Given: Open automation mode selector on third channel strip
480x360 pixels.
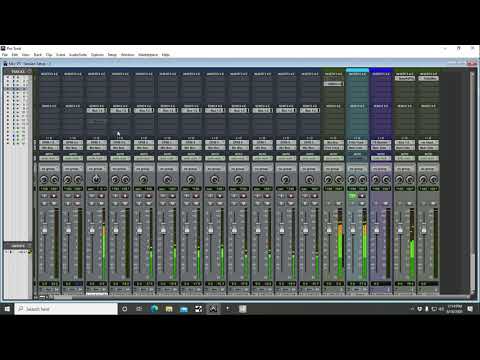Looking at the screenshot, I should 96,158.
